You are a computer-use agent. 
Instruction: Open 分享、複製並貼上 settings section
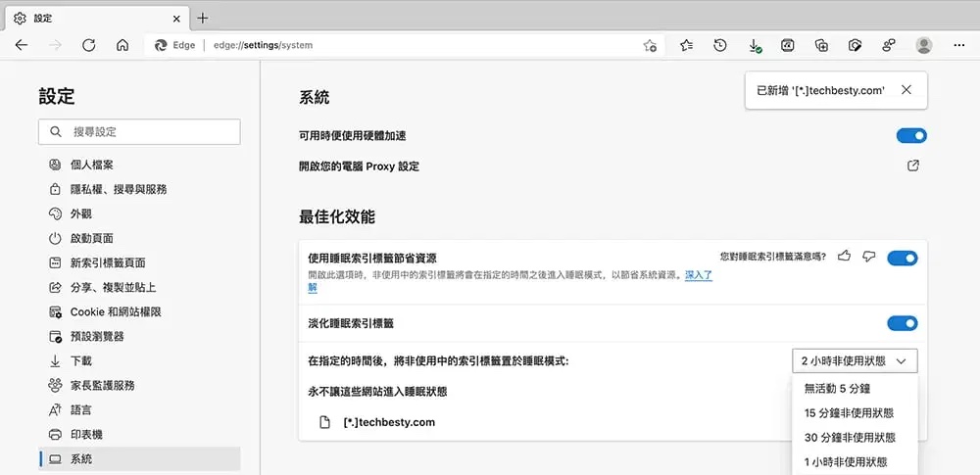click(x=139, y=287)
